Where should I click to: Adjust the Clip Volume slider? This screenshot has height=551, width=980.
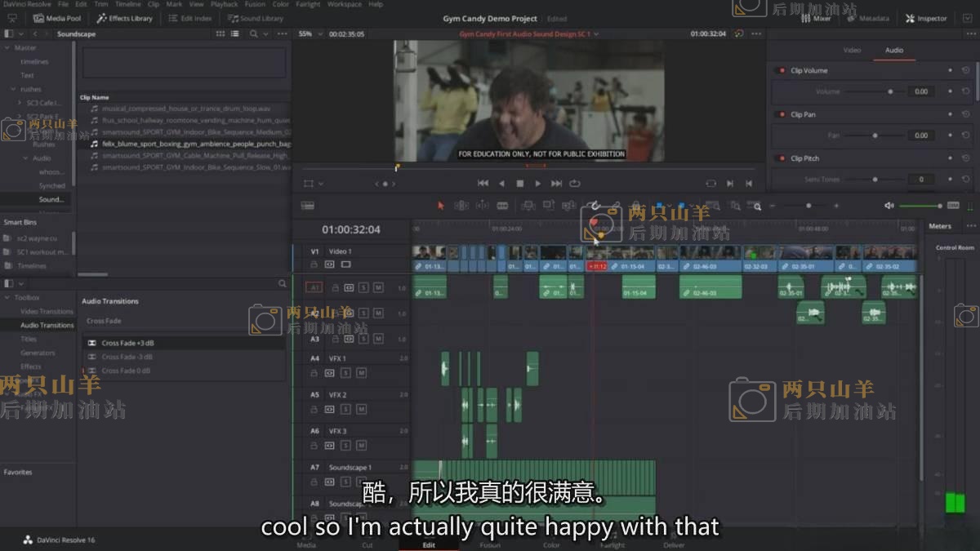click(x=890, y=91)
